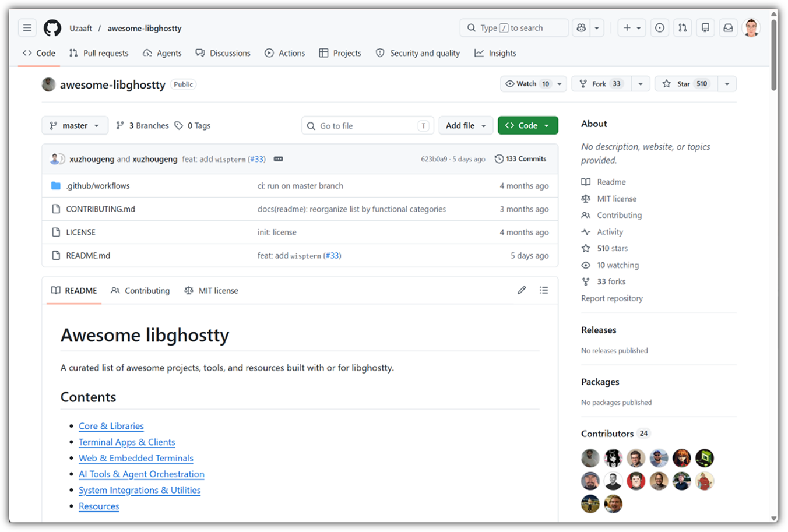
Task: Open the green Code dropdown
Action: pyautogui.click(x=527, y=125)
